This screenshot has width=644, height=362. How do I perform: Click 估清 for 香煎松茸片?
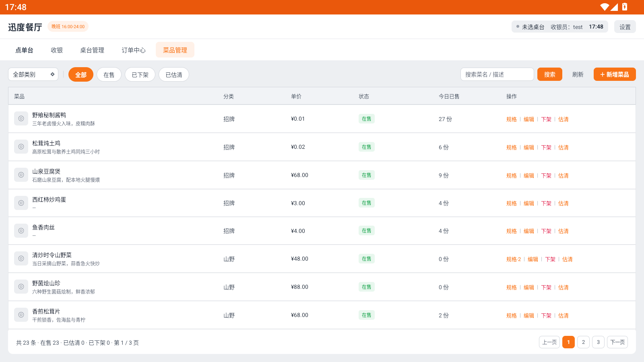tap(563, 316)
